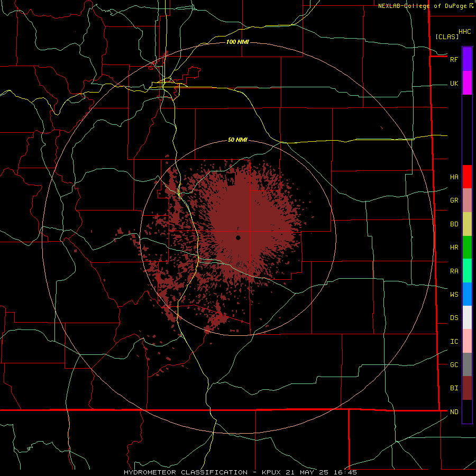Select the BD yellow legend swatch
The height and width of the screenshot is (476, 476).
pyautogui.click(x=467, y=224)
